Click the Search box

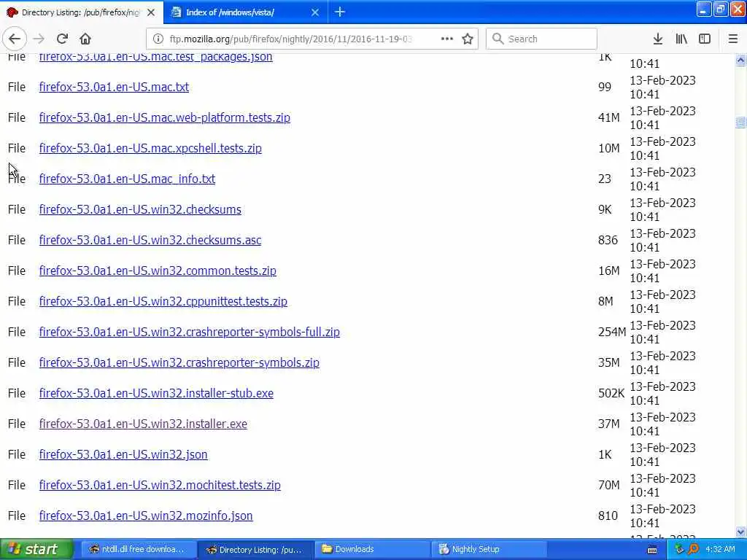tap(541, 39)
